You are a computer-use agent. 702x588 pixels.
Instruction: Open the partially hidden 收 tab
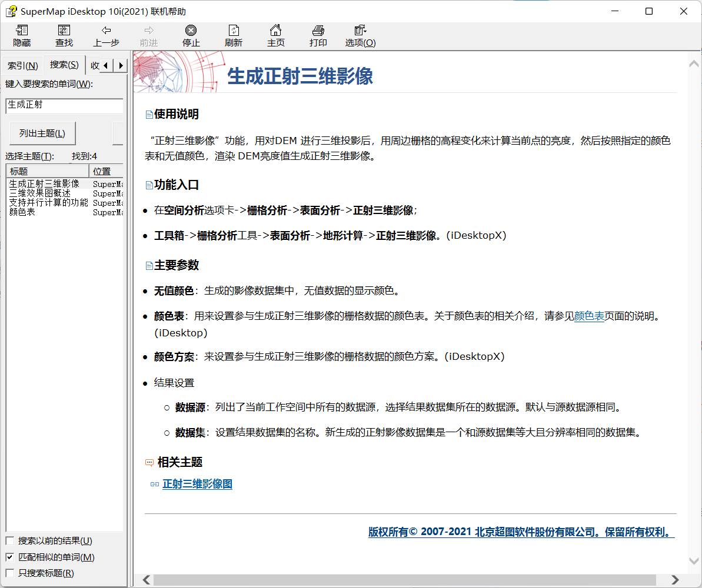95,66
